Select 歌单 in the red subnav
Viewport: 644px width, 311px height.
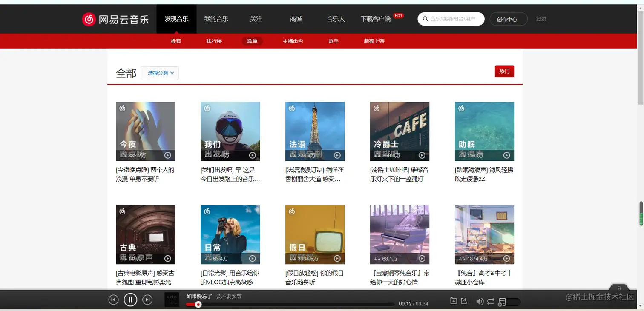(252, 41)
